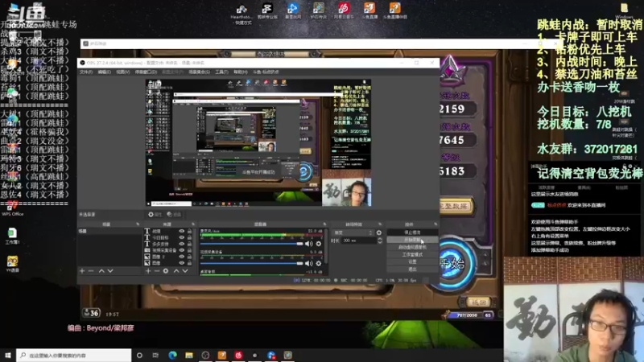Open the 工具(T) menu in OBS

221,72
